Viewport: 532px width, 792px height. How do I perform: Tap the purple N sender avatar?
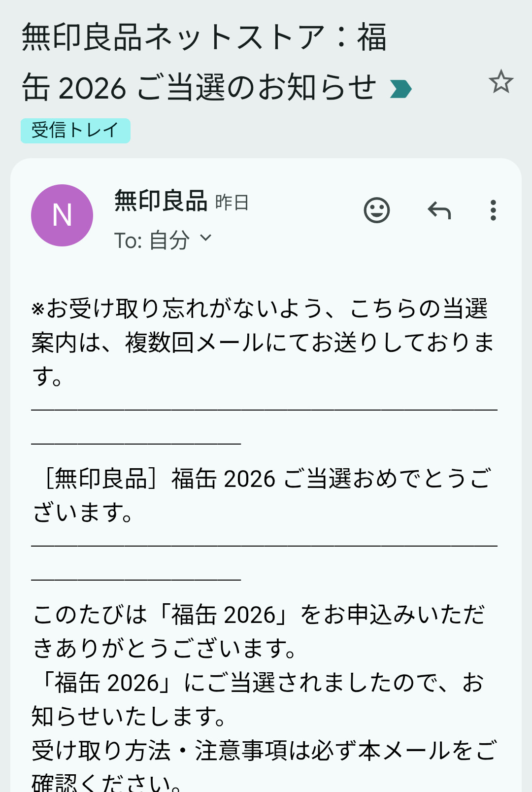pyautogui.click(x=62, y=215)
